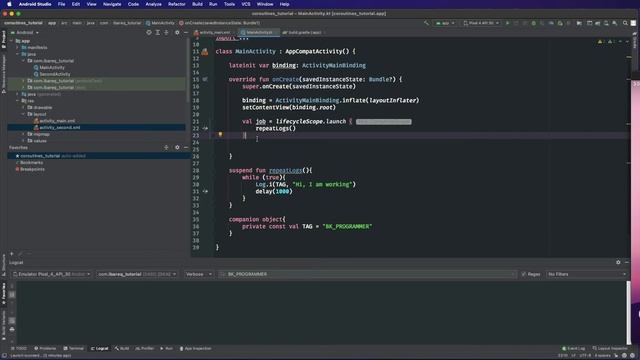
Task: Click the Logcat search filter field
Action: [367, 274]
